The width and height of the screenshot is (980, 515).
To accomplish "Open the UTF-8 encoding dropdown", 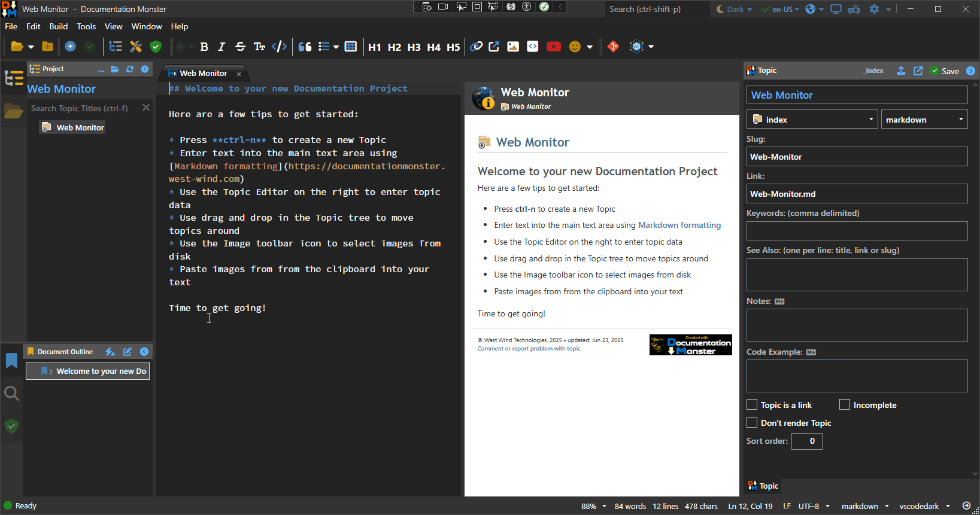I will click(x=814, y=506).
